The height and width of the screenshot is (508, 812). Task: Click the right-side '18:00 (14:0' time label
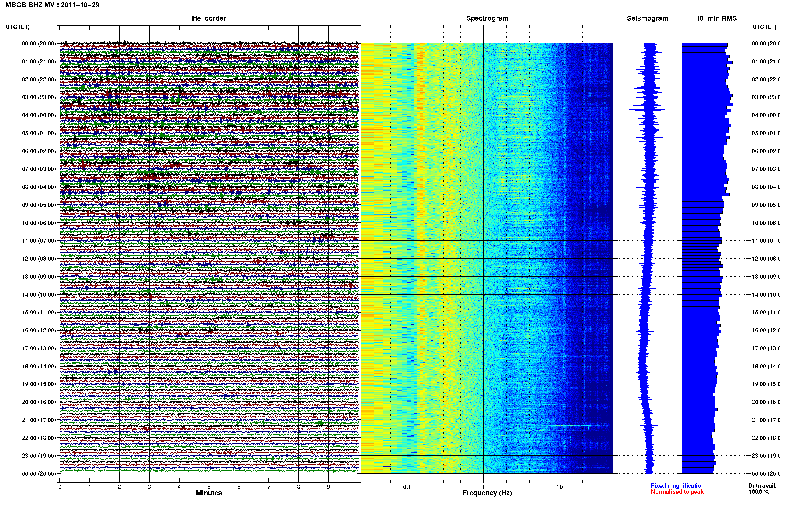[766, 366]
